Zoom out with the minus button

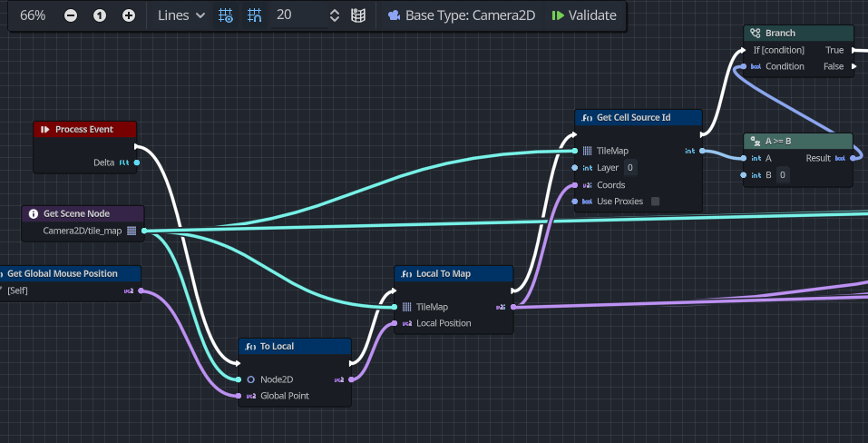click(71, 15)
